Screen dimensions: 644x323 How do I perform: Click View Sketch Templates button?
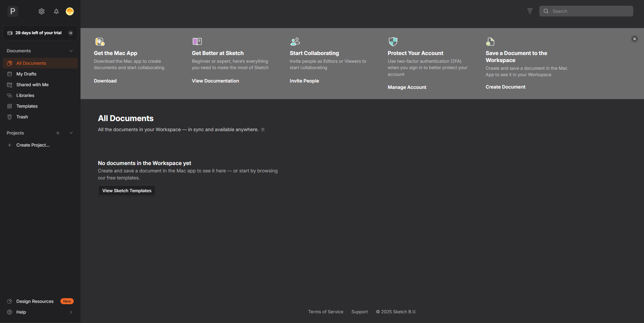pos(127,191)
